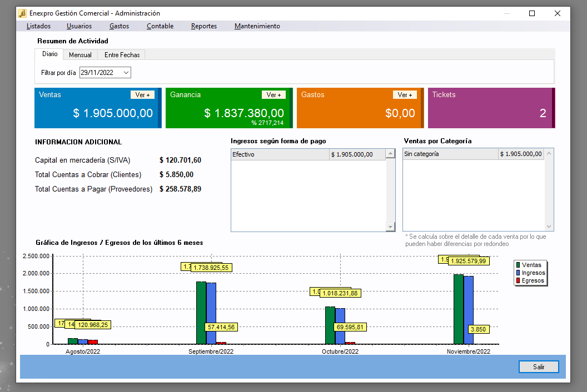Click the green Ventas legend swatch
The image size is (587, 392).
[x=518, y=265]
